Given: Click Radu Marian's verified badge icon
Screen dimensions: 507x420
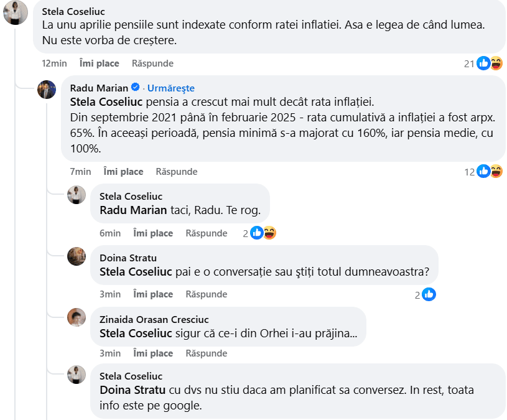Looking at the screenshot, I should click(x=136, y=88).
